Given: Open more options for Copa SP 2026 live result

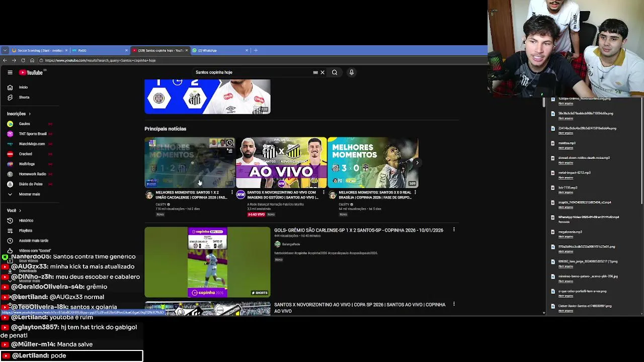Looking at the screenshot, I should pyautogui.click(x=454, y=304).
